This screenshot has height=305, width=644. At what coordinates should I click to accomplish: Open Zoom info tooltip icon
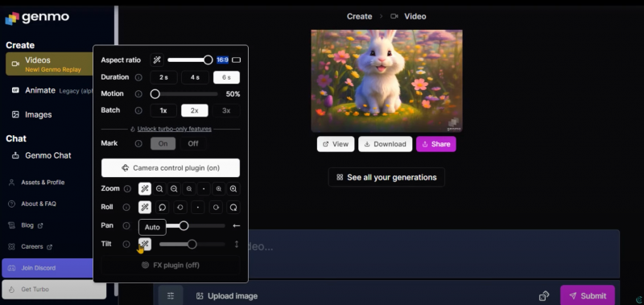click(127, 189)
